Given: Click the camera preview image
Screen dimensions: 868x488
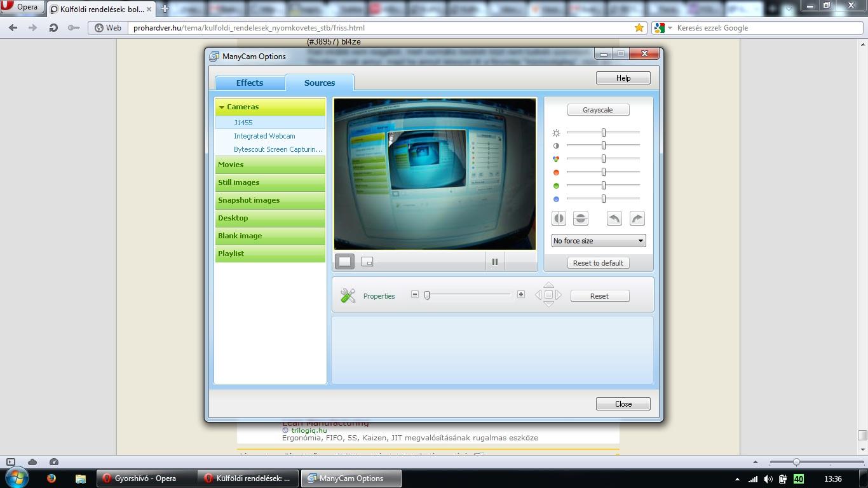Looking at the screenshot, I should pos(435,173).
